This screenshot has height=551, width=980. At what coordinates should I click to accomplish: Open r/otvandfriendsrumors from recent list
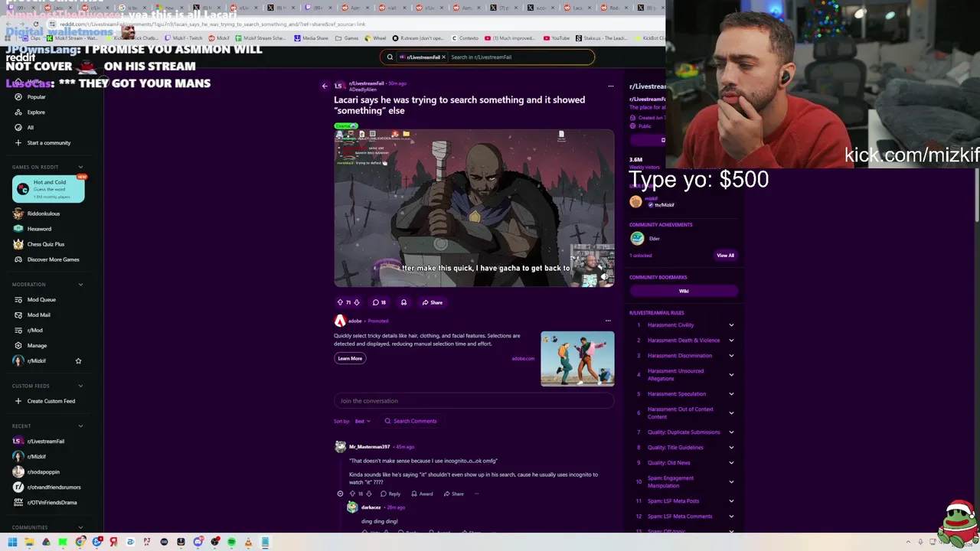point(54,487)
